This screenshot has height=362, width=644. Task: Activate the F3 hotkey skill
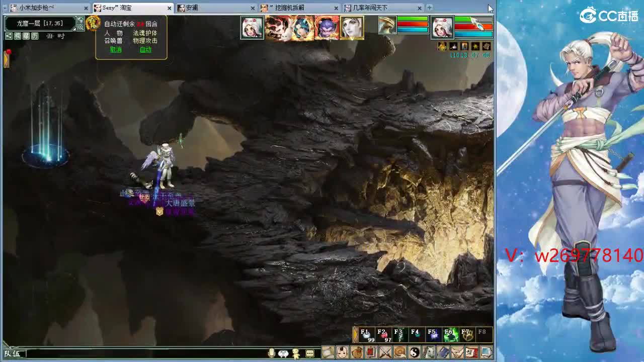pos(400,335)
